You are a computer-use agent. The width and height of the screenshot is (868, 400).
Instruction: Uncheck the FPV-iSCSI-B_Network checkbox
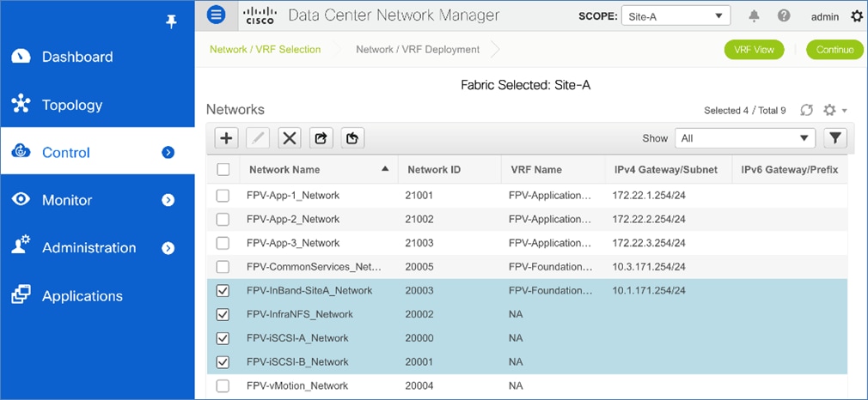[x=223, y=362]
